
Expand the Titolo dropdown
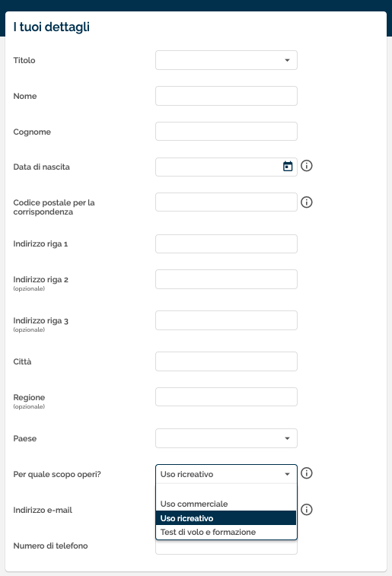(x=226, y=60)
